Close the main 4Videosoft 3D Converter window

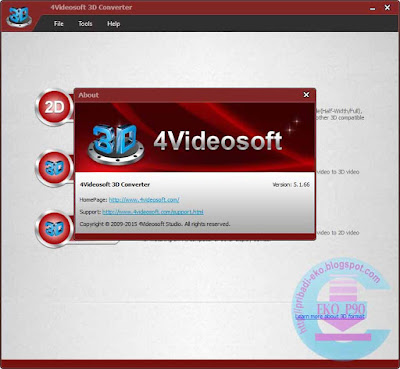point(387,8)
